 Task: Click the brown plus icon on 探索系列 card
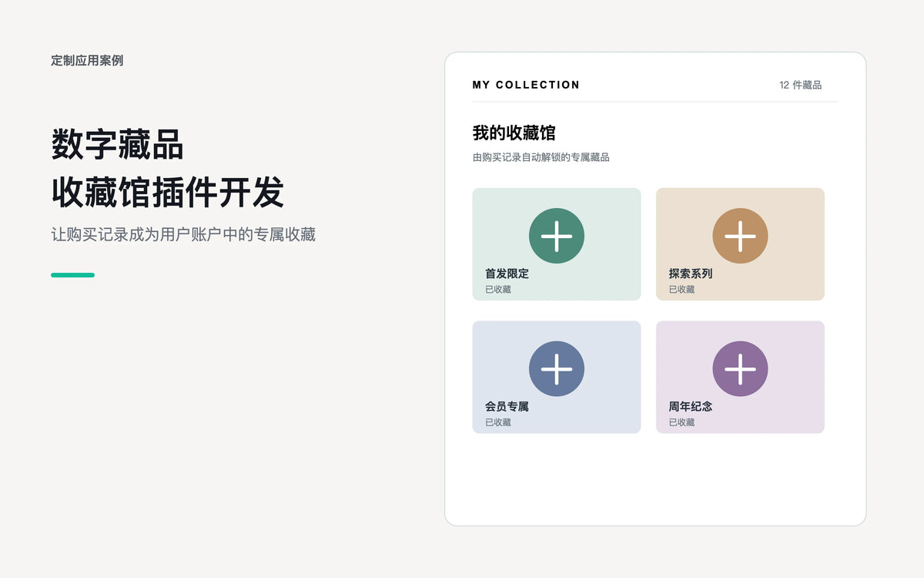pyautogui.click(x=740, y=236)
